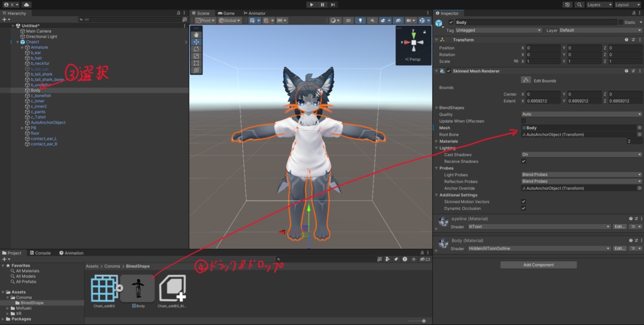Open the cloud services icon
644x325 pixels.
click(26, 4)
